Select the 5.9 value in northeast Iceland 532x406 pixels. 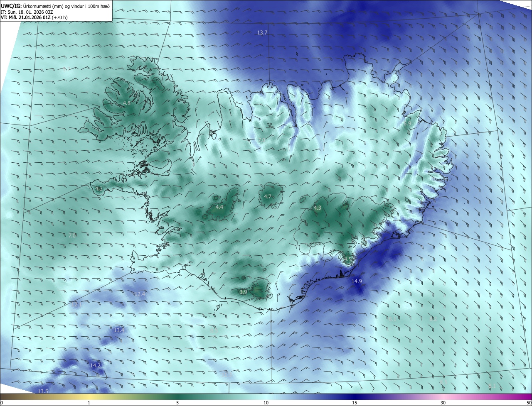[x=407, y=124]
